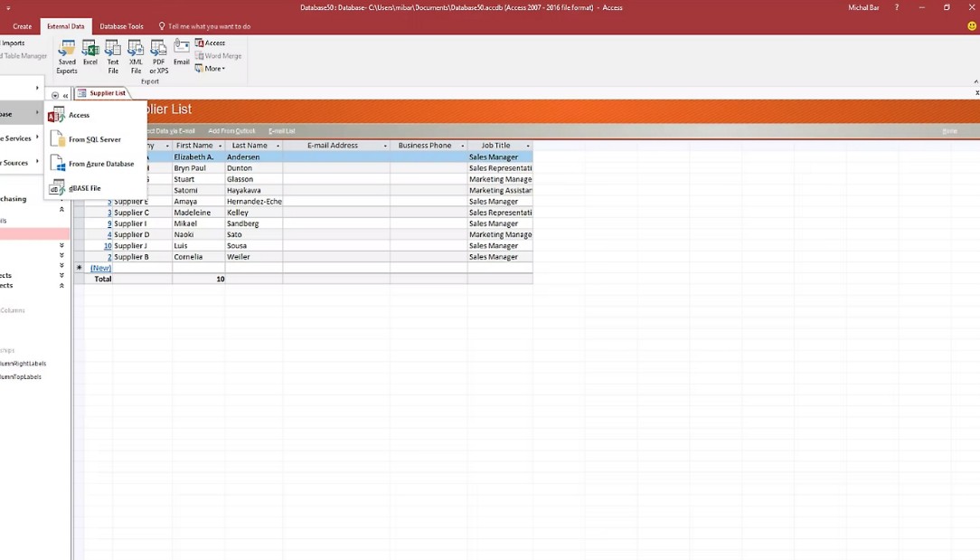Export to XML File
The width and height of the screenshot is (980, 560).
pos(136,57)
